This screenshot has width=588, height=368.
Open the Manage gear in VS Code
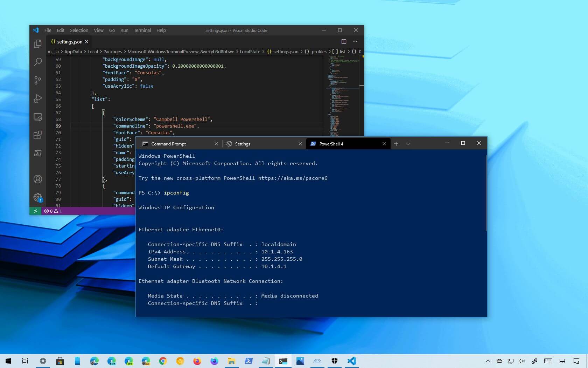point(38,197)
